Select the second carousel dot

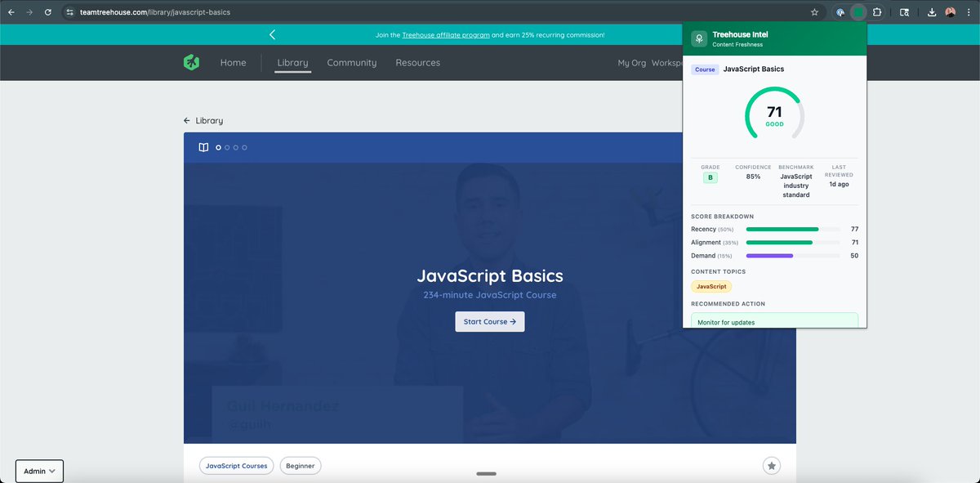click(x=227, y=148)
